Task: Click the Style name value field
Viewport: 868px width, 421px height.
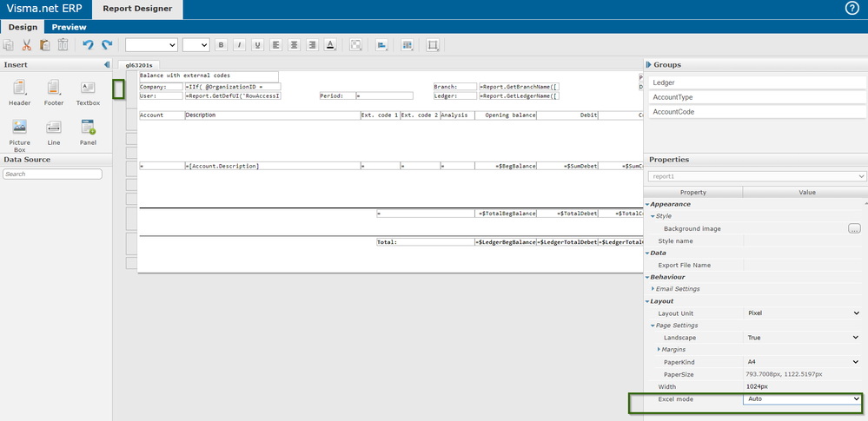Action: [802, 240]
